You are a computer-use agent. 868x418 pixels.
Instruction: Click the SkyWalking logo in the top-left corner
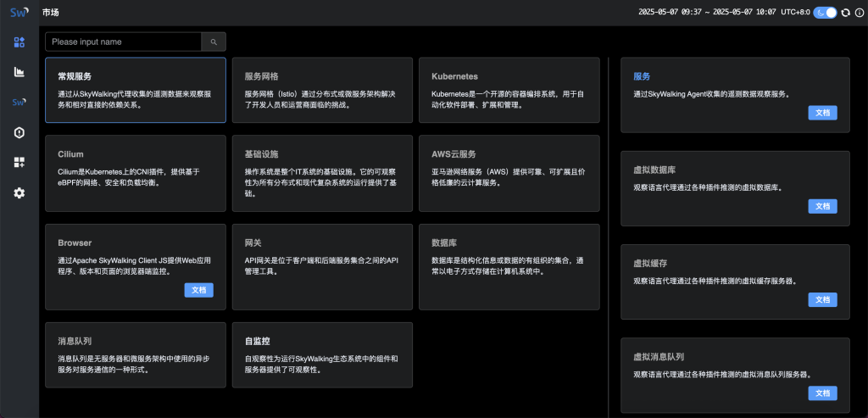(19, 12)
